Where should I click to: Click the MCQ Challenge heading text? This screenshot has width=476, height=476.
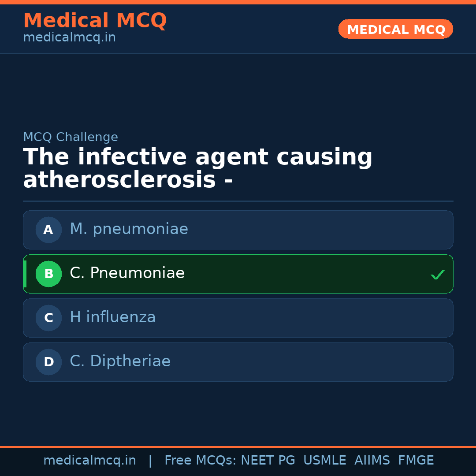pos(70,137)
